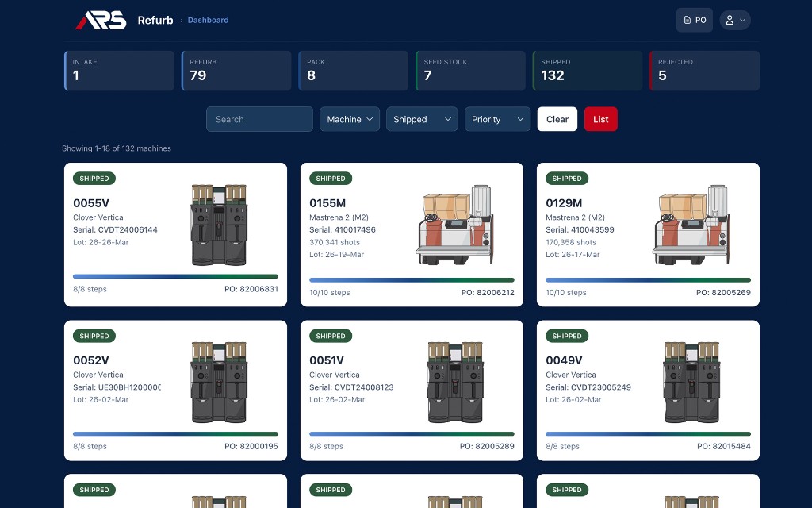812x508 pixels.
Task: Click the SHIPPED status badge on machine 0055V
Action: (94, 179)
